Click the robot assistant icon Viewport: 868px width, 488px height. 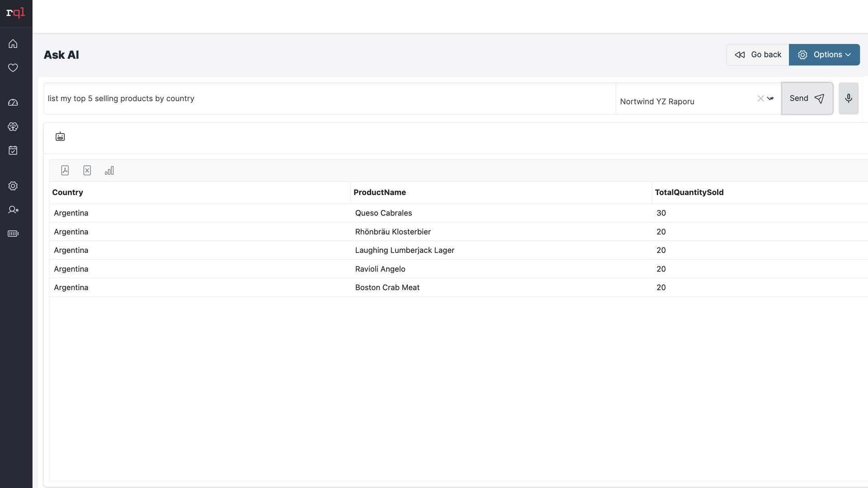[x=60, y=136]
